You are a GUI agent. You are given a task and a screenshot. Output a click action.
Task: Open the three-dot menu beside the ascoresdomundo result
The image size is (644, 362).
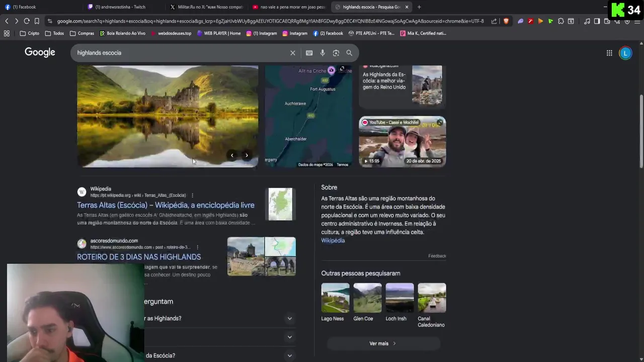pos(197,247)
